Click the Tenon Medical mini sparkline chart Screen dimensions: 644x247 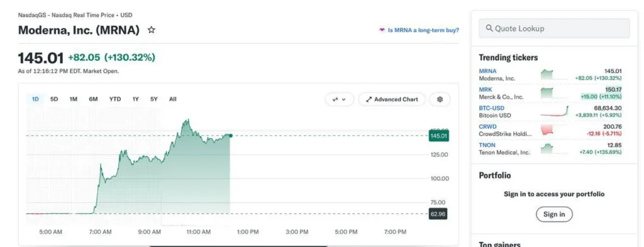click(554, 148)
